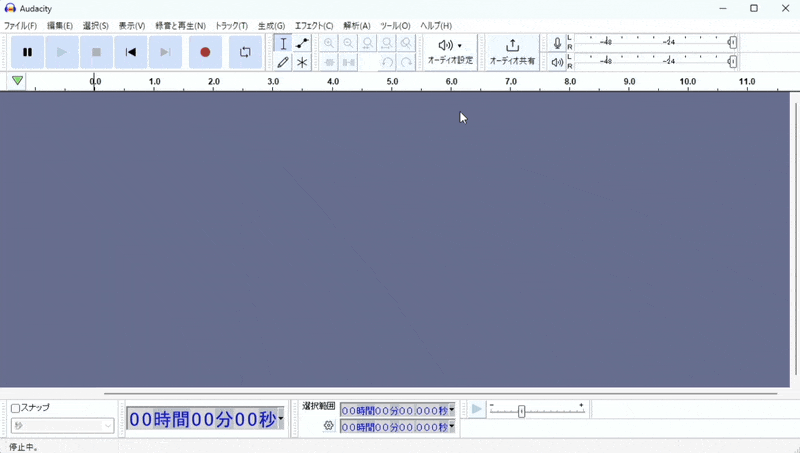This screenshot has height=453, width=800.
Task: Click the playback level slider handle
Action: 732,62
